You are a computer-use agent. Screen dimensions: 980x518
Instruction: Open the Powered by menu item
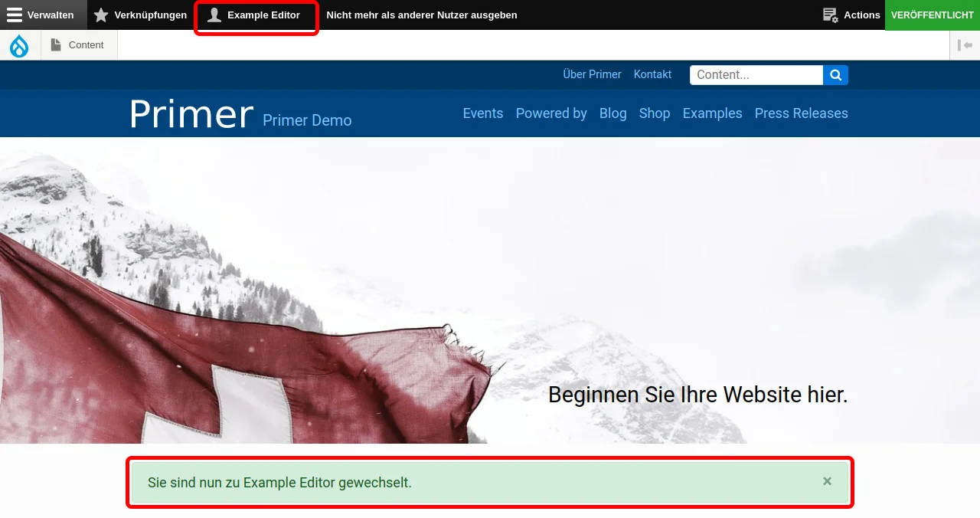click(551, 113)
